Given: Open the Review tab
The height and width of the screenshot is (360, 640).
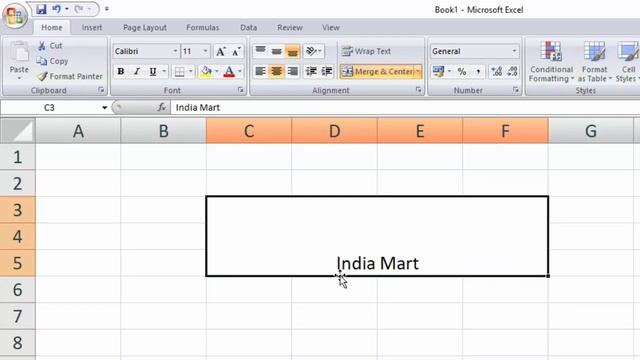Looking at the screenshot, I should (x=290, y=27).
